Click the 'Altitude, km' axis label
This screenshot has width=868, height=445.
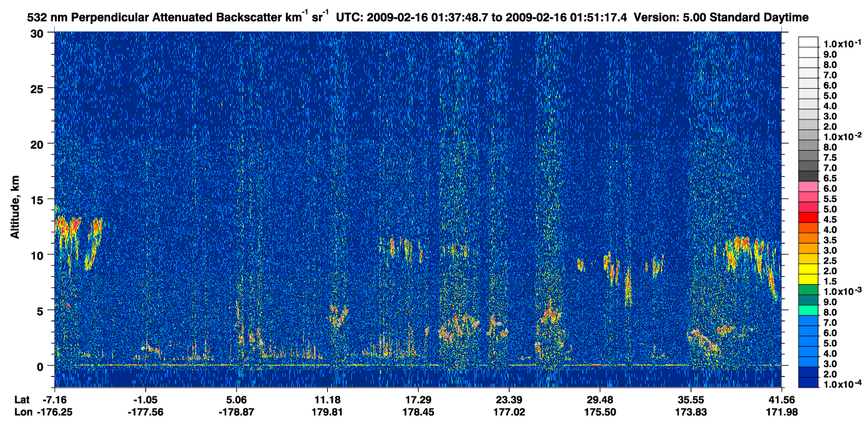coord(15,209)
